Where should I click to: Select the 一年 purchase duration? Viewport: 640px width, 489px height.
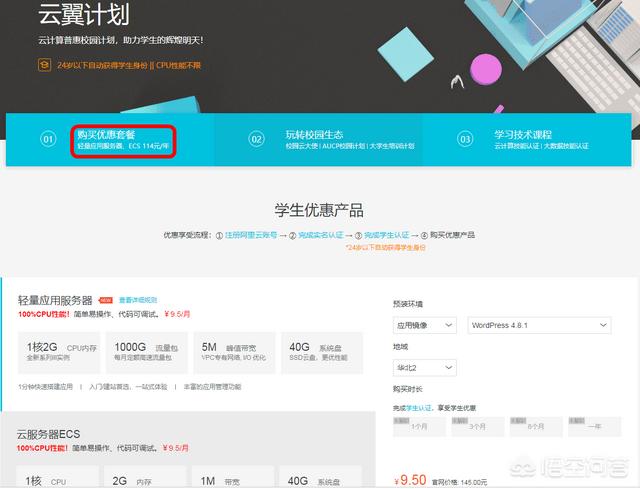(595, 427)
